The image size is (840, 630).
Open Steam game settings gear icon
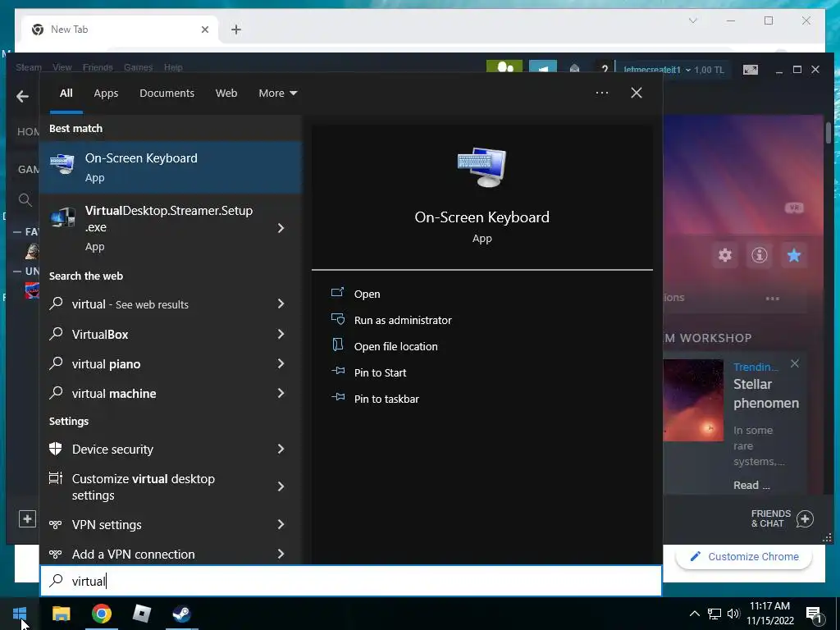pyautogui.click(x=725, y=255)
